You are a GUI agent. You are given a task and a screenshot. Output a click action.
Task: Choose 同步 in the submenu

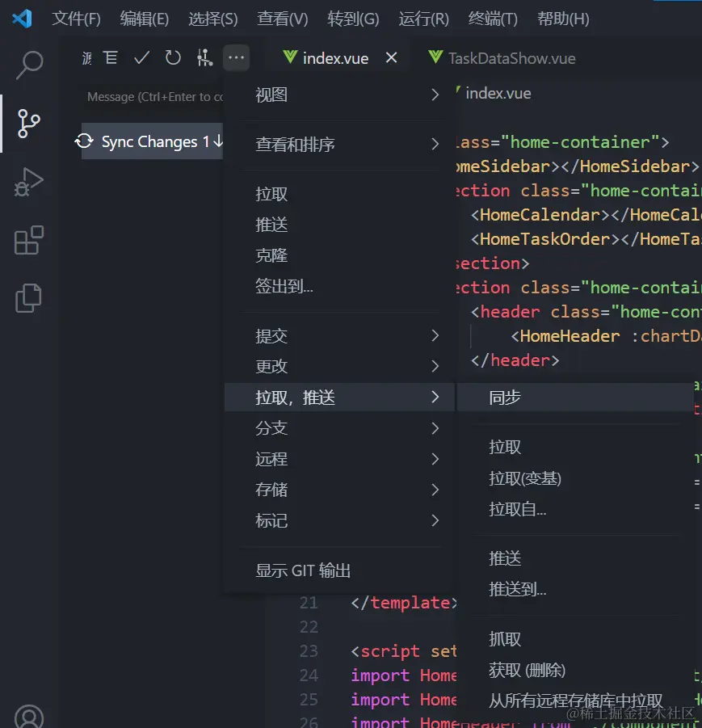coord(575,397)
